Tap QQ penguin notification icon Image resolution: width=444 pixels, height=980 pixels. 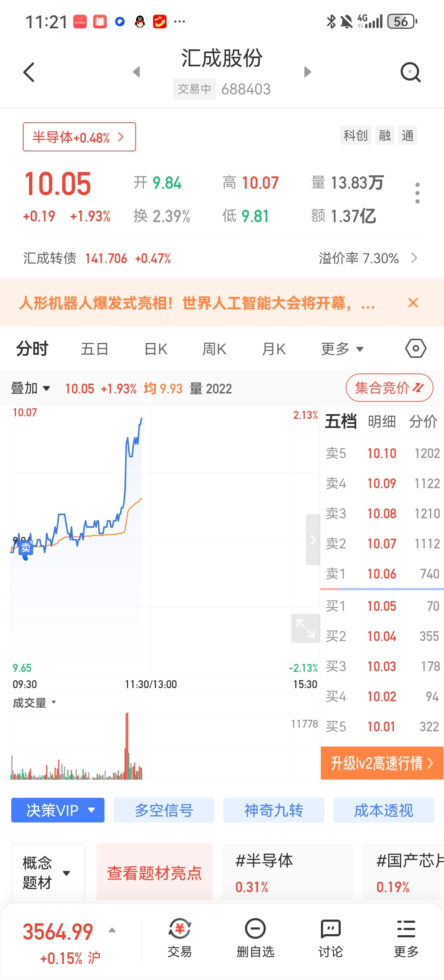pyautogui.click(x=140, y=22)
